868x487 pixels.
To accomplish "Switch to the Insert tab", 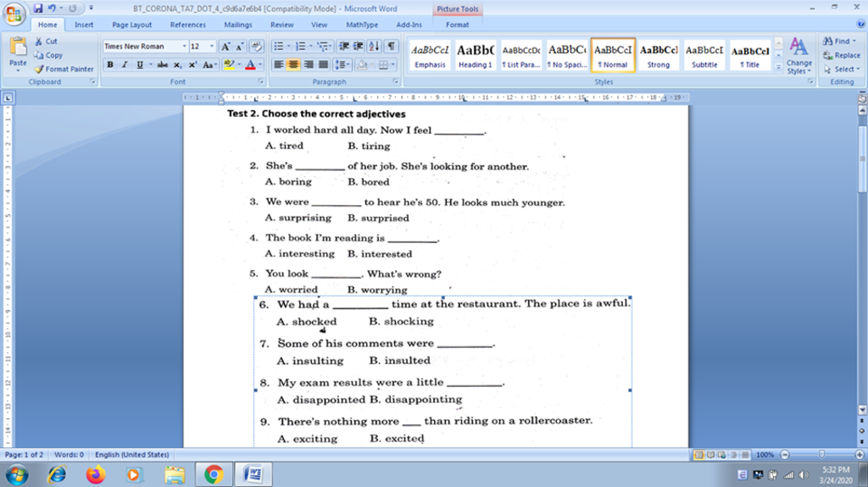I will coord(84,25).
